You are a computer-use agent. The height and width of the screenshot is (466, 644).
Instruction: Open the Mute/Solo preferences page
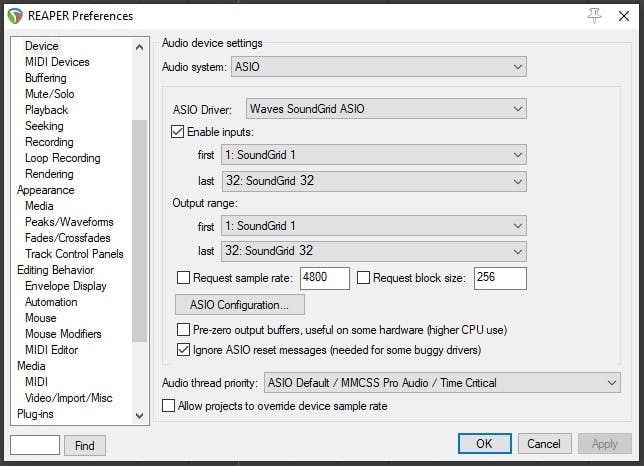coord(50,94)
